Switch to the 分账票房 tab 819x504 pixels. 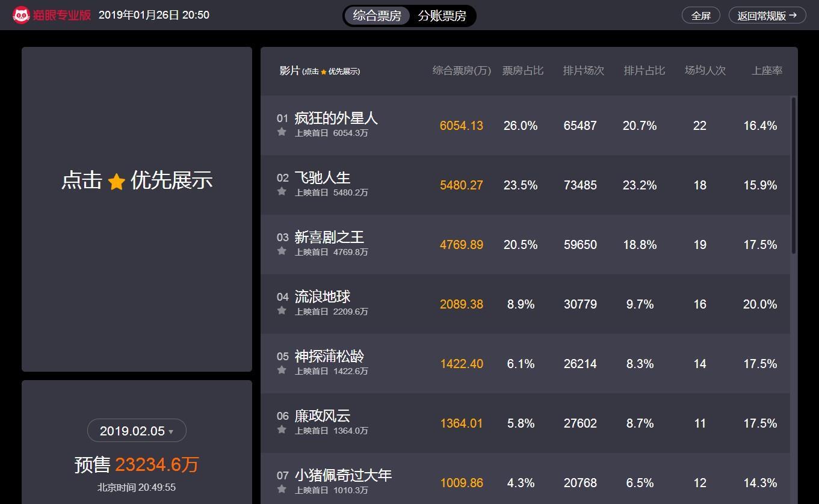tap(443, 16)
